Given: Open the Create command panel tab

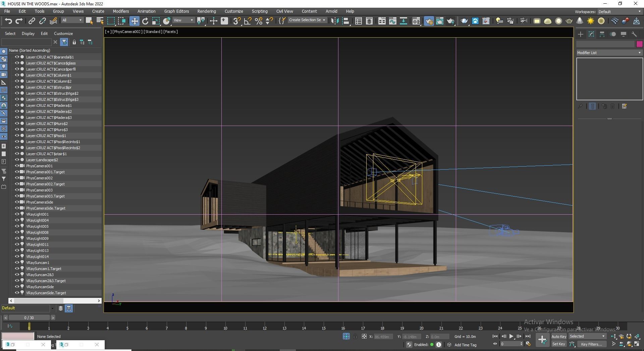Looking at the screenshot, I should [581, 34].
